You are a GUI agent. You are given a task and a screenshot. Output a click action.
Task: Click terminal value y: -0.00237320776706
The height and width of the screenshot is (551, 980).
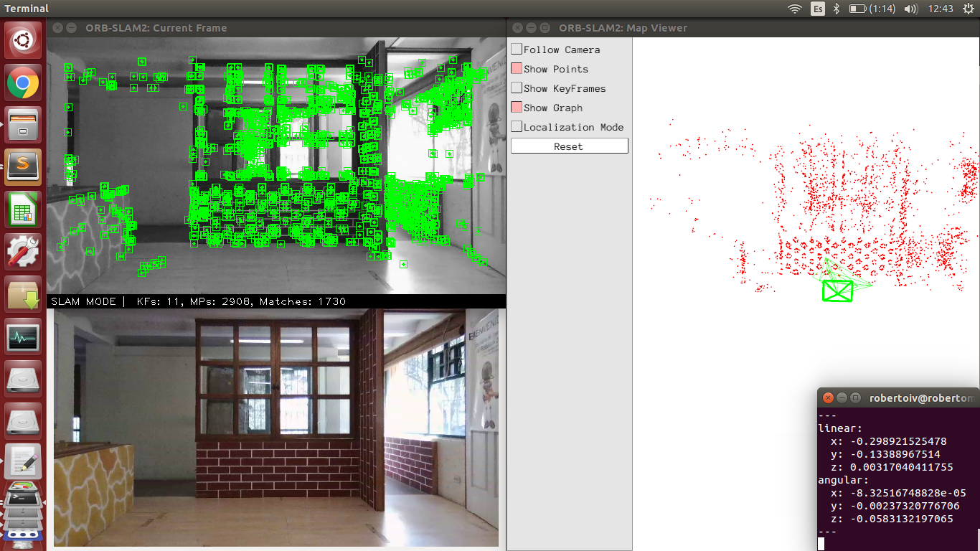[x=895, y=505]
